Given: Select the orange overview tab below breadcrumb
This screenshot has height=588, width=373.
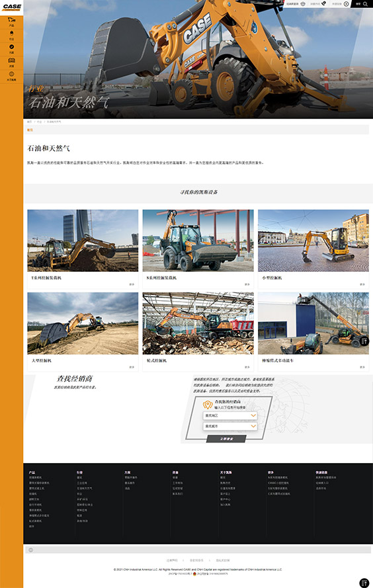Looking at the screenshot, I should pos(30,130).
